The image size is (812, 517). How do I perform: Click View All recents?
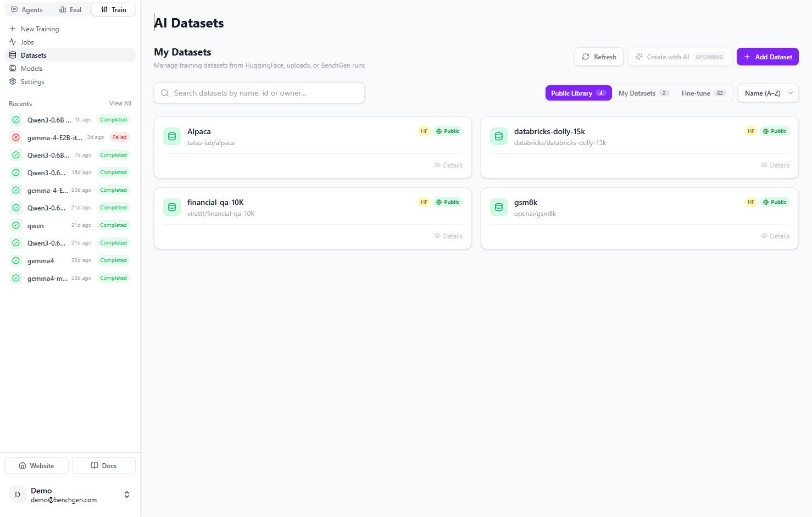[120, 103]
